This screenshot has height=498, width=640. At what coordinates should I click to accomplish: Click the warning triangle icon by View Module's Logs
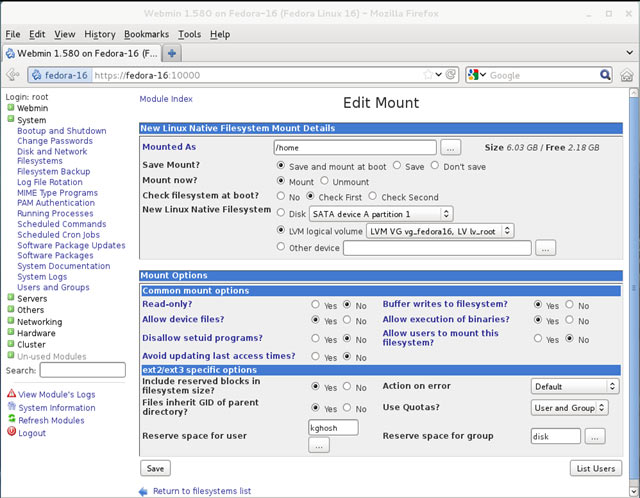(x=11, y=394)
